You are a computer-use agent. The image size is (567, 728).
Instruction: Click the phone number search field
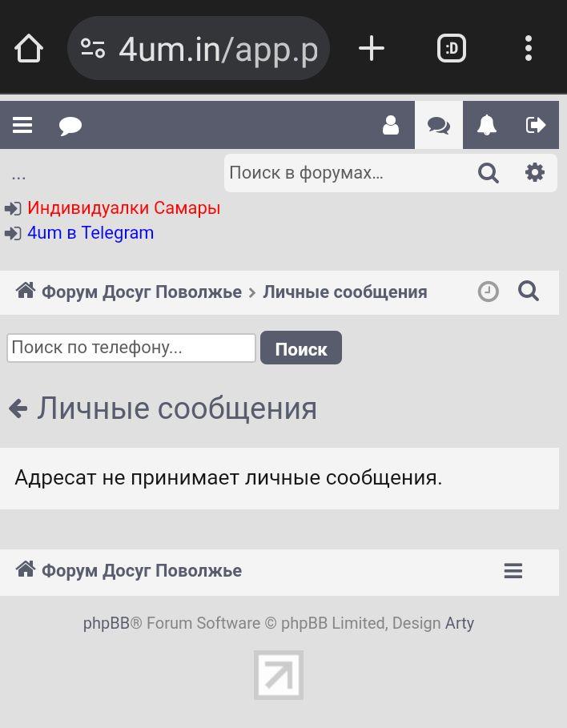pos(131,348)
